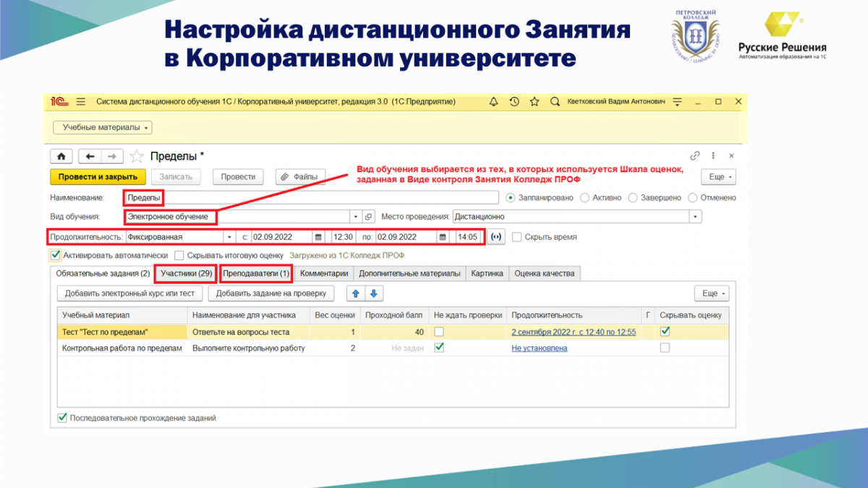This screenshot has height=488, width=868.
Task: Expand the Продолжительность dropdown arrow
Action: (x=230, y=236)
